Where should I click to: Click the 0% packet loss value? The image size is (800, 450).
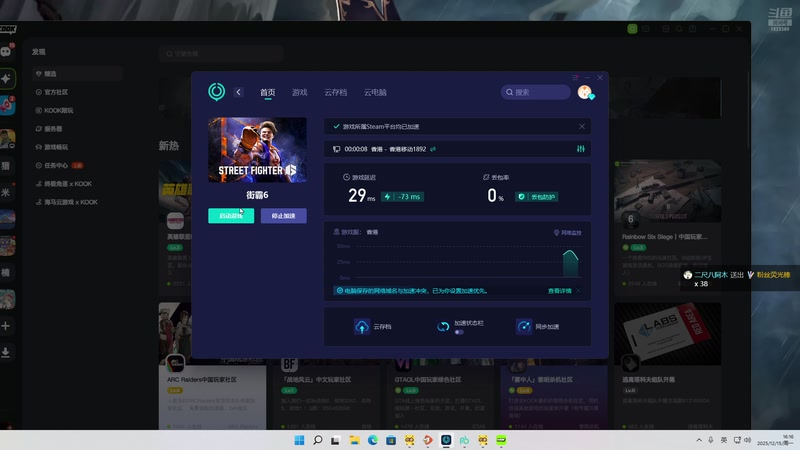click(x=495, y=195)
